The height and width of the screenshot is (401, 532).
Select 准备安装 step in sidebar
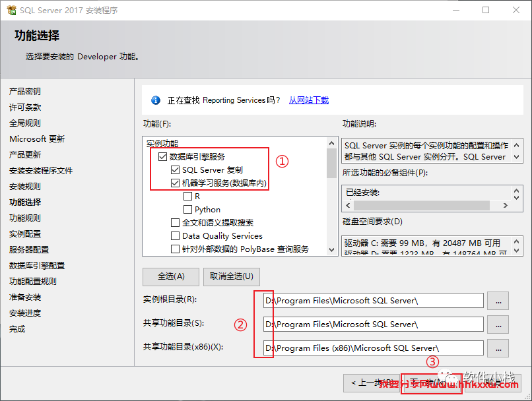[25, 297]
